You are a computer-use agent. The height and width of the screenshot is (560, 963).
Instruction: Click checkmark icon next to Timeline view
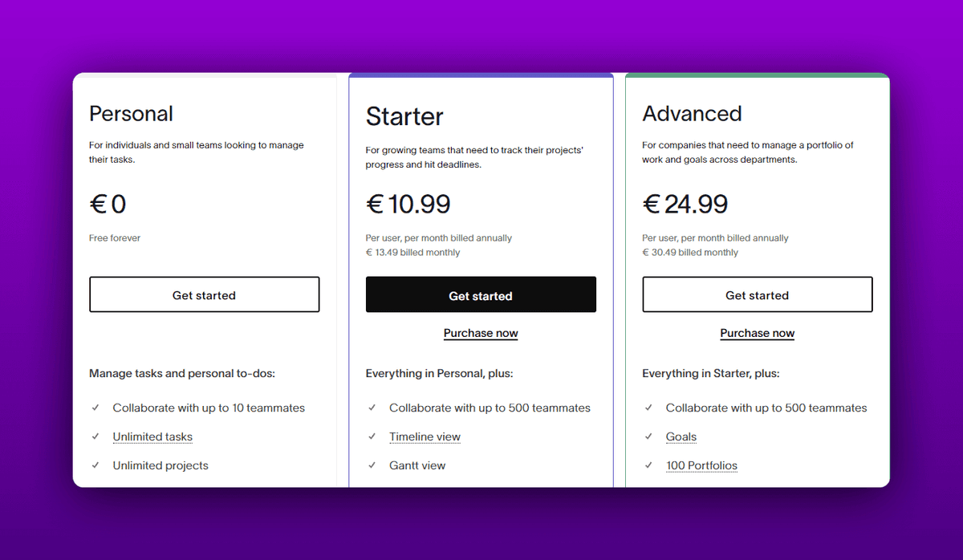[372, 436]
